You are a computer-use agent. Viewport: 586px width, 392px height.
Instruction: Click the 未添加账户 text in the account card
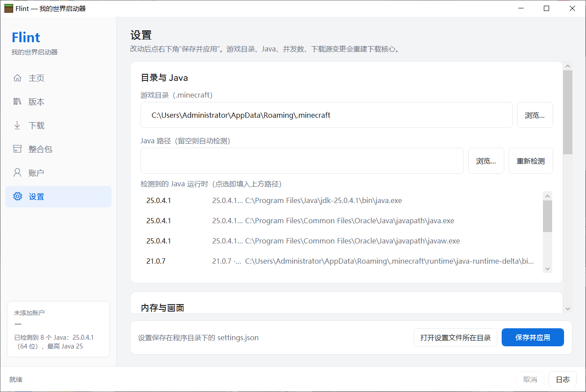point(29,313)
